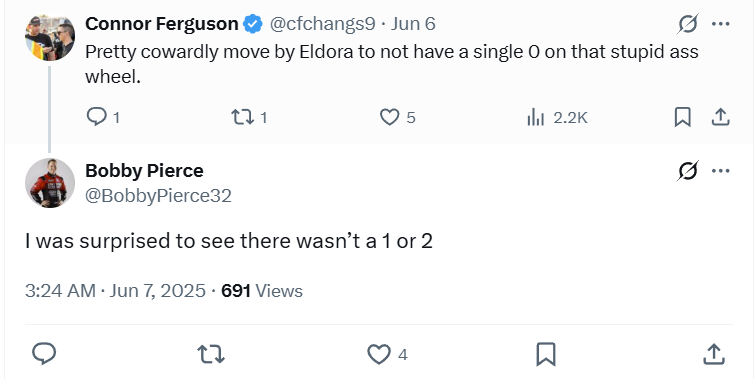Open Grok icon on Connor's tweet
The height and width of the screenshot is (379, 754).
688,24
